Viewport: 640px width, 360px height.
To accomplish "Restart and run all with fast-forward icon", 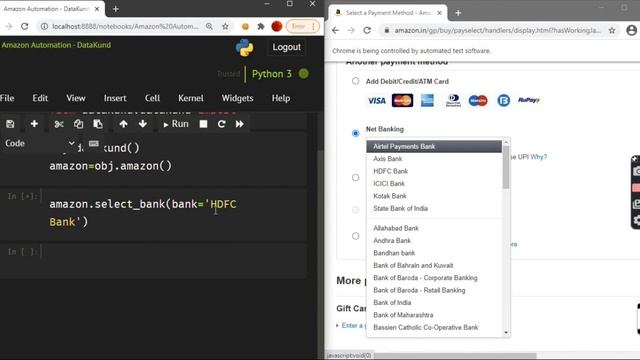I will 240,124.
